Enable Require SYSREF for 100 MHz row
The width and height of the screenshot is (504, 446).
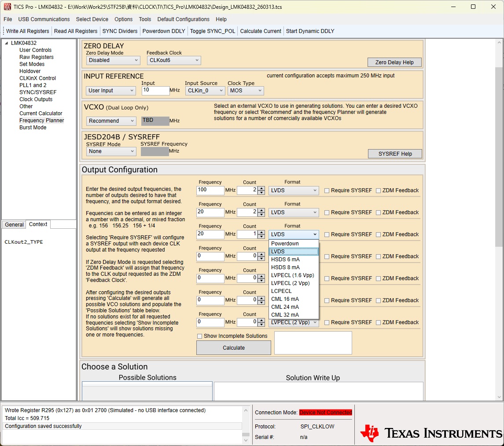click(x=327, y=190)
